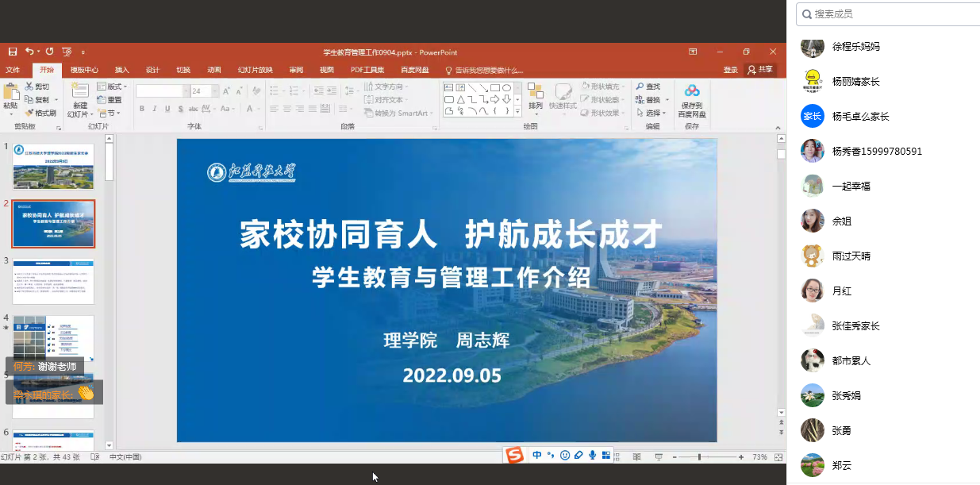Open the Insert (插入) ribbon tab
Image resolution: width=980 pixels, height=485 pixels.
(x=121, y=70)
